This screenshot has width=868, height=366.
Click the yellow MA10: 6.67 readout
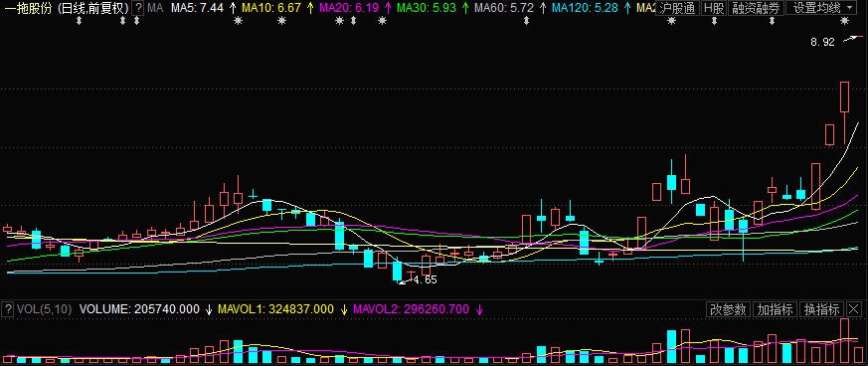pyautogui.click(x=272, y=8)
